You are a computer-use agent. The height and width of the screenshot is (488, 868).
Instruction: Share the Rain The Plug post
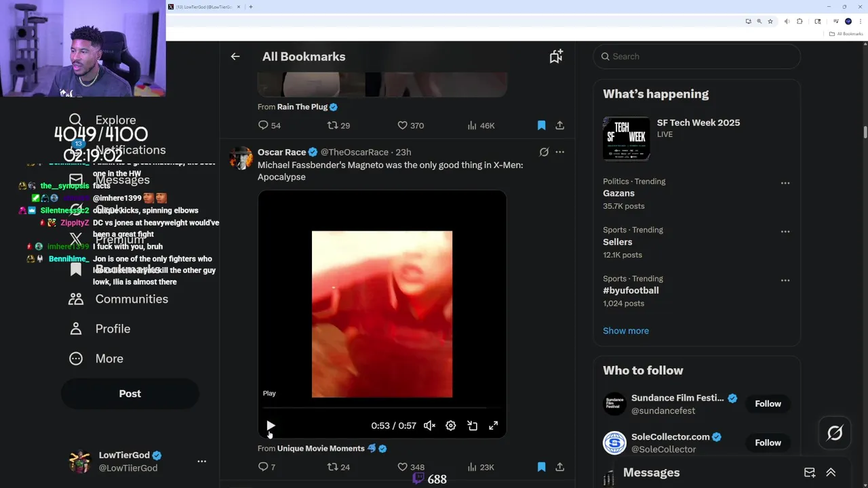559,125
